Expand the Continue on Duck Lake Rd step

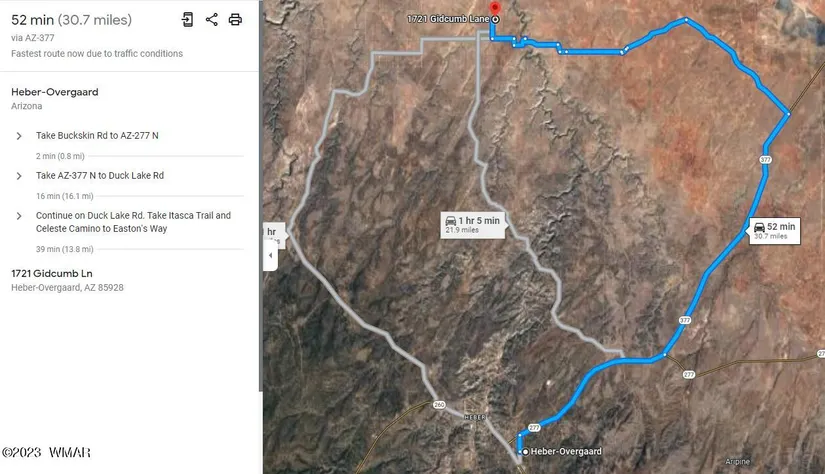19,216
